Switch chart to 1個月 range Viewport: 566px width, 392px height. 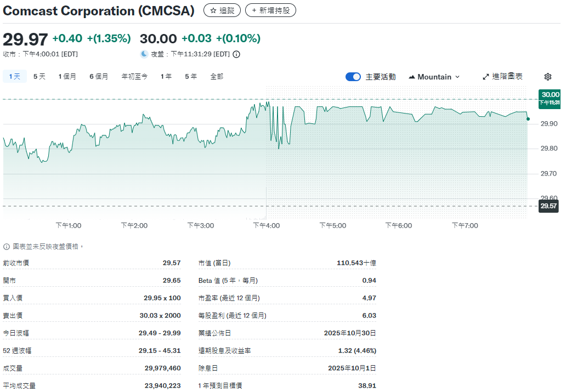(x=67, y=77)
